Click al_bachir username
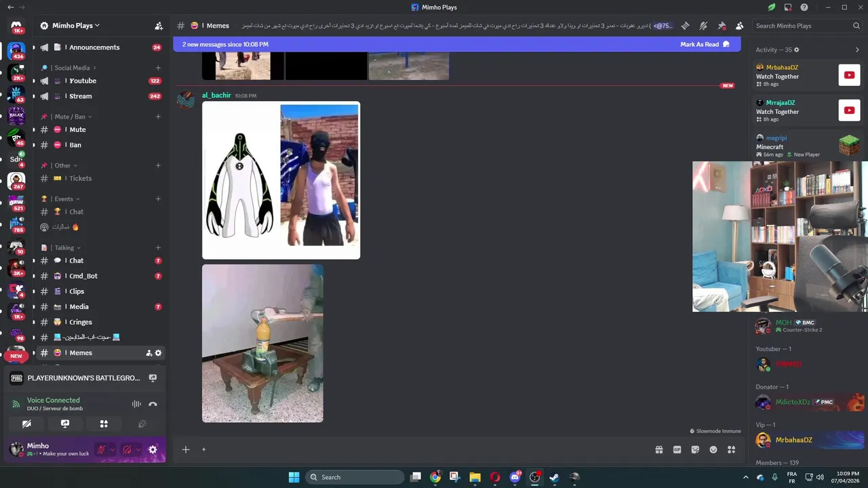The width and height of the screenshot is (868, 488). click(216, 96)
